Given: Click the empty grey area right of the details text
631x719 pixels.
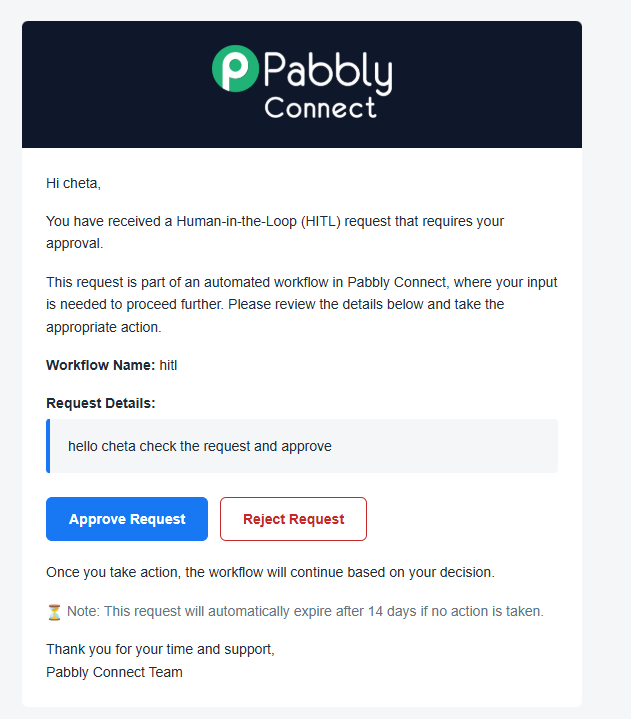Looking at the screenshot, I should [450, 446].
